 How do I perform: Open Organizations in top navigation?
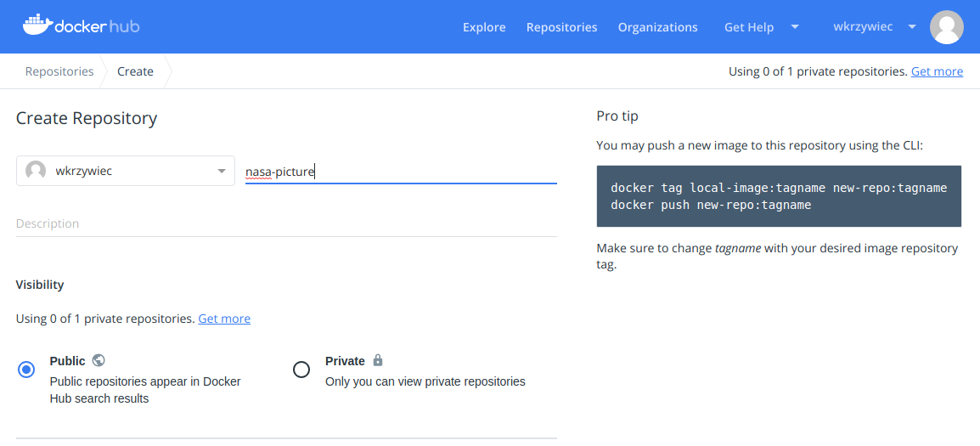(658, 27)
